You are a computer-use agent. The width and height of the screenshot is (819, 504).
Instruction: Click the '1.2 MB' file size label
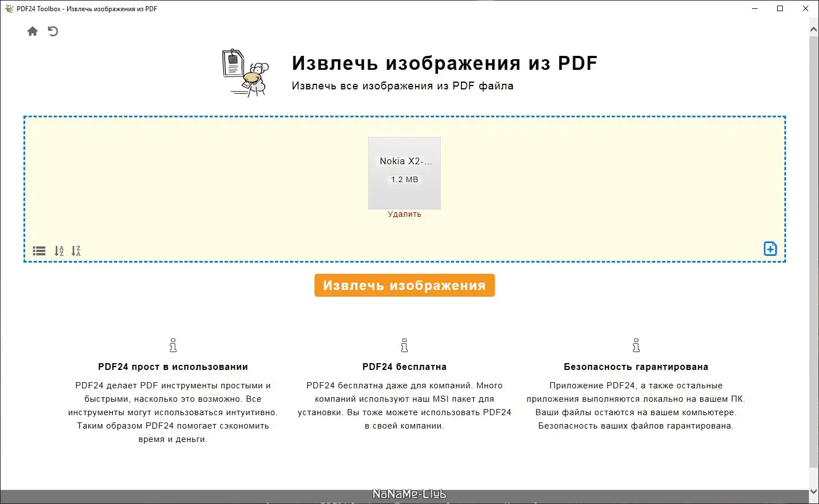404,179
